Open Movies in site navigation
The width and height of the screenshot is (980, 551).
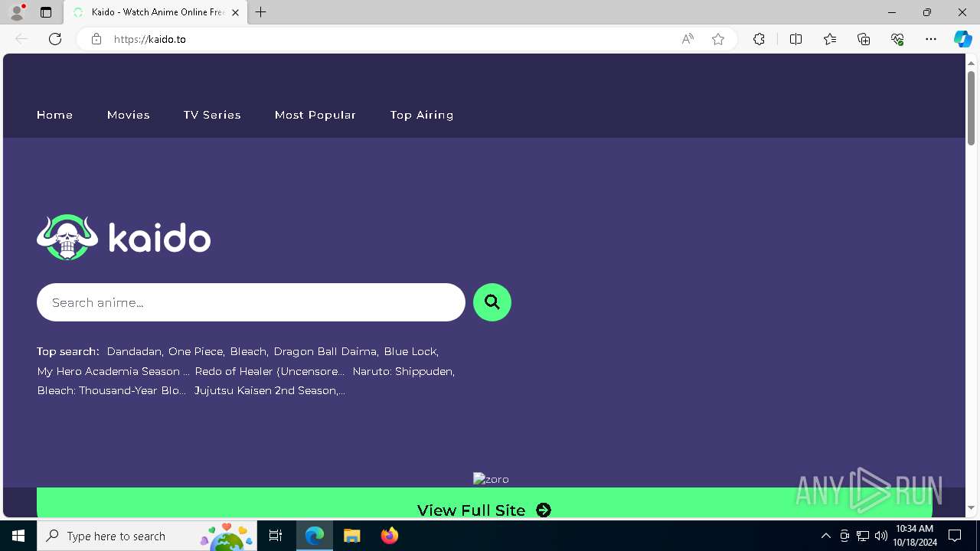pos(129,115)
